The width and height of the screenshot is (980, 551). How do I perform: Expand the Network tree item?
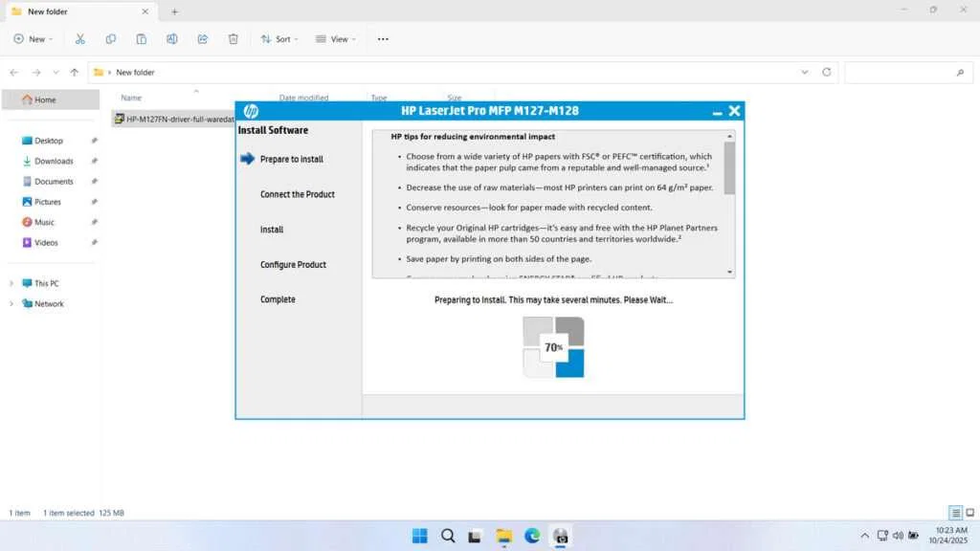11,303
